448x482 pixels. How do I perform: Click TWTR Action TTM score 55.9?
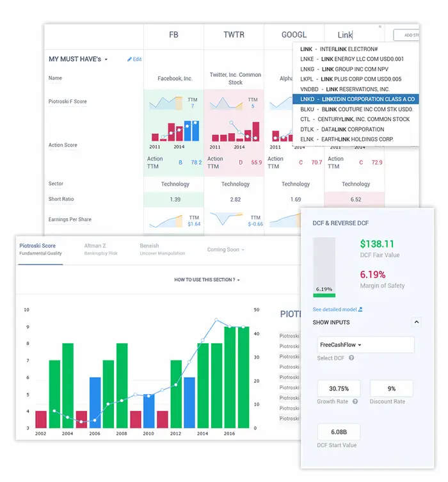pyautogui.click(x=257, y=163)
